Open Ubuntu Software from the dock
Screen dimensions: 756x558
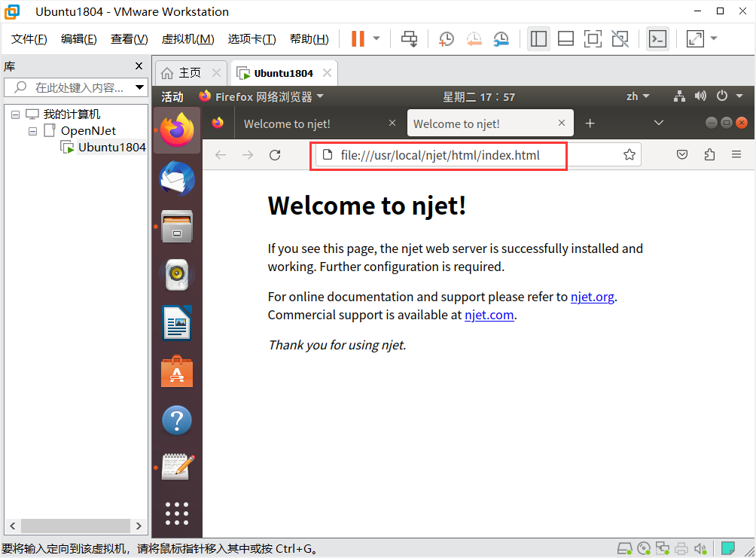(x=177, y=372)
